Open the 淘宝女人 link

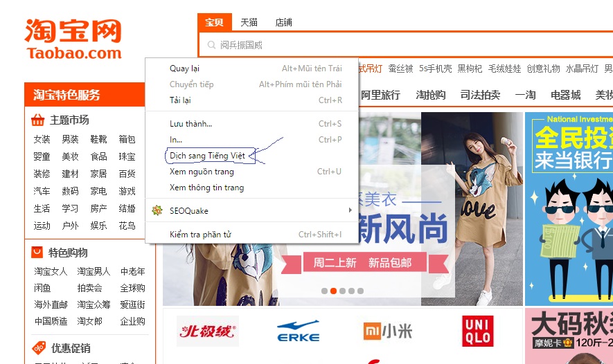click(51, 271)
